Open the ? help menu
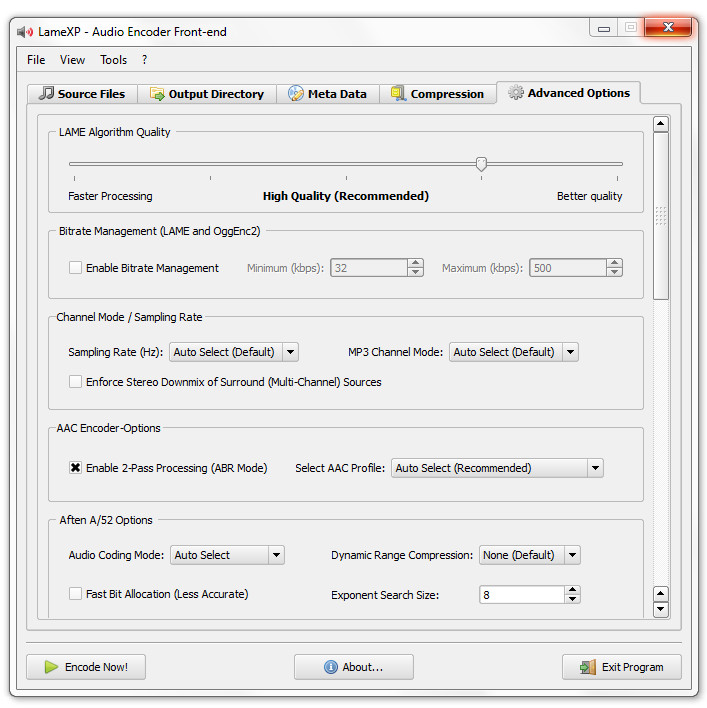Screen dimensions: 707x708 point(144,60)
